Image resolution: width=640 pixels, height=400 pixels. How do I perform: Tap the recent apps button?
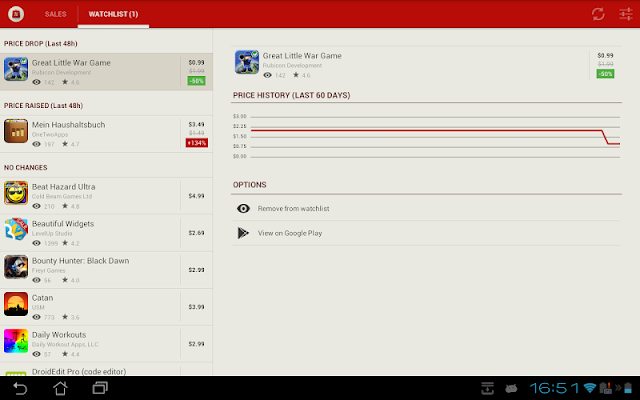(100, 388)
